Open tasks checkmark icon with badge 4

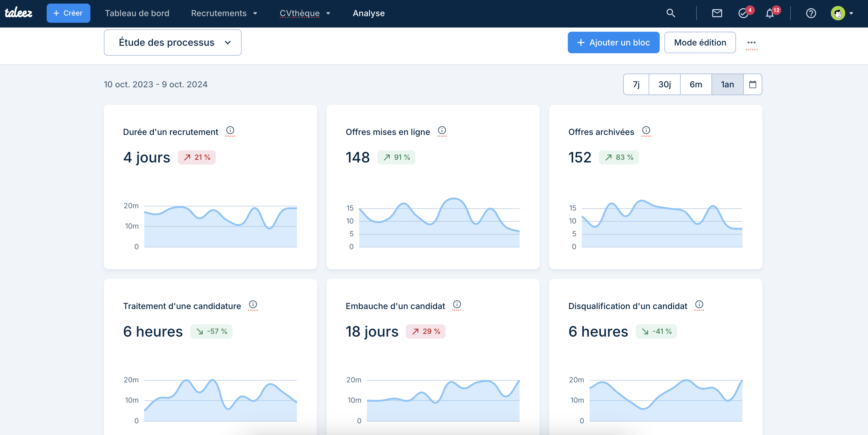pos(743,13)
